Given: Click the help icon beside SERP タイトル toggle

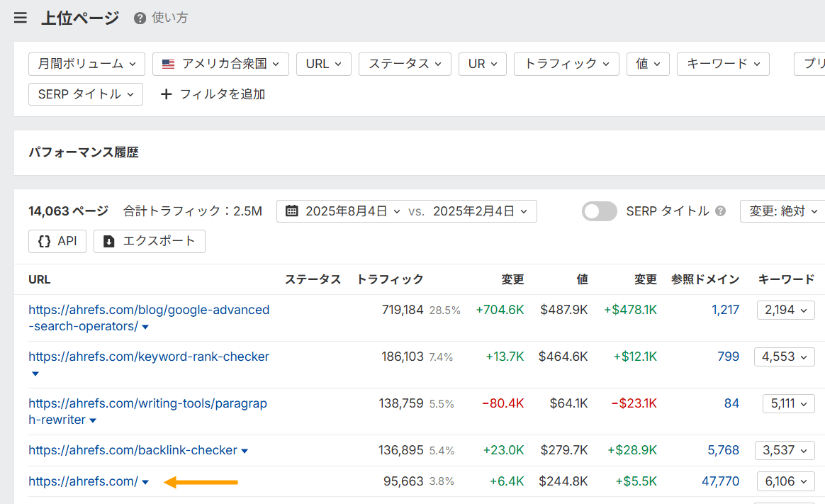Looking at the screenshot, I should point(720,211).
